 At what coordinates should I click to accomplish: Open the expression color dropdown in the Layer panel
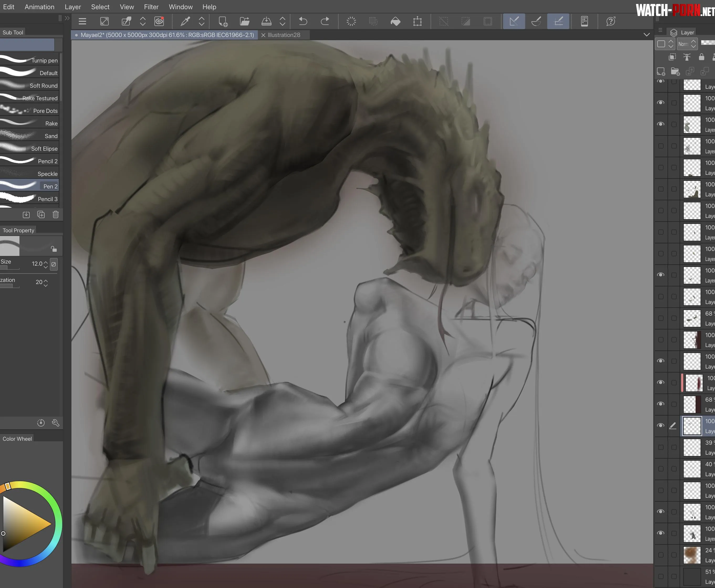click(x=665, y=44)
